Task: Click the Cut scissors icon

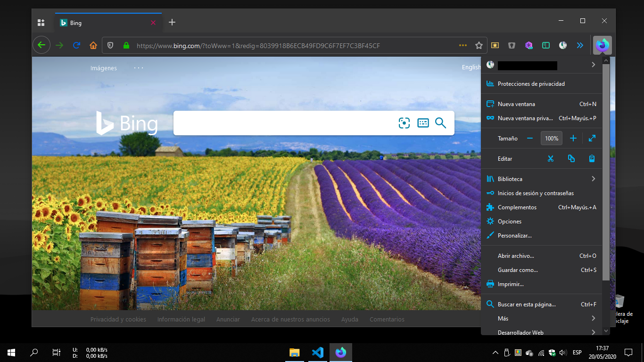Action: coord(551,159)
